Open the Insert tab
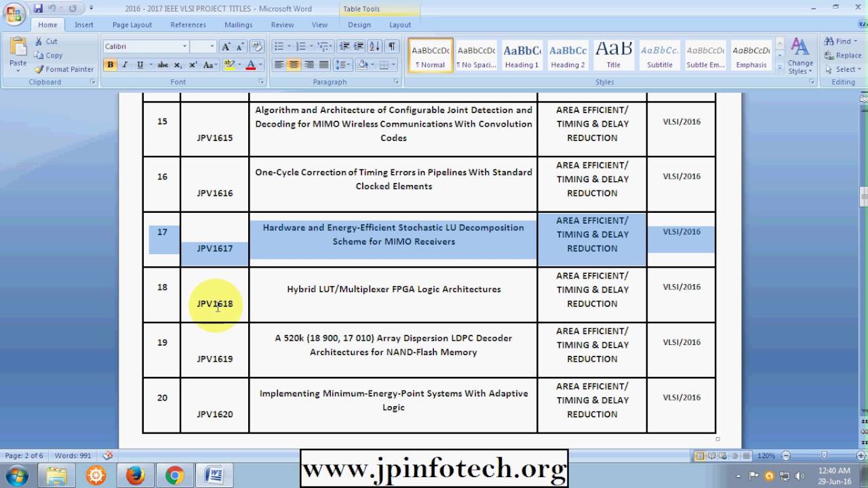The image size is (868, 488). click(84, 25)
